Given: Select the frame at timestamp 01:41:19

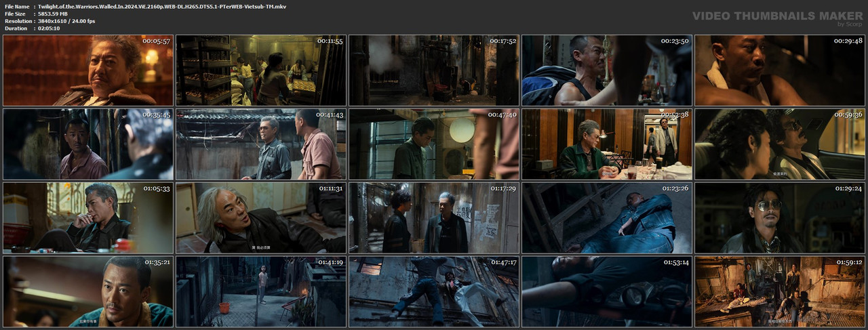Looking at the screenshot, I should pos(261,291).
